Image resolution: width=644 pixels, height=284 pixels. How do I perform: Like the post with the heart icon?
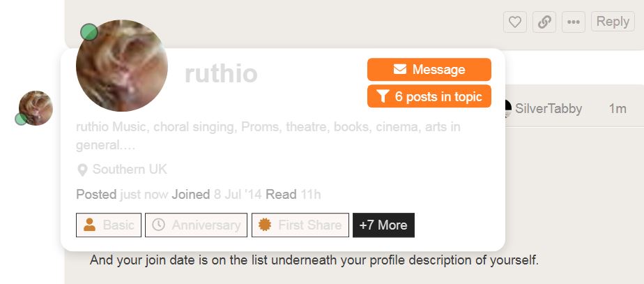click(x=515, y=22)
